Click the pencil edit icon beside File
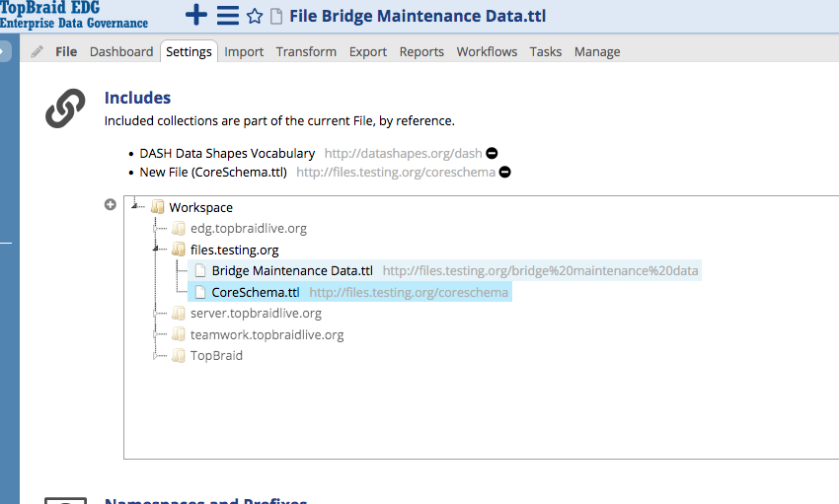This screenshot has width=839, height=504. point(37,51)
